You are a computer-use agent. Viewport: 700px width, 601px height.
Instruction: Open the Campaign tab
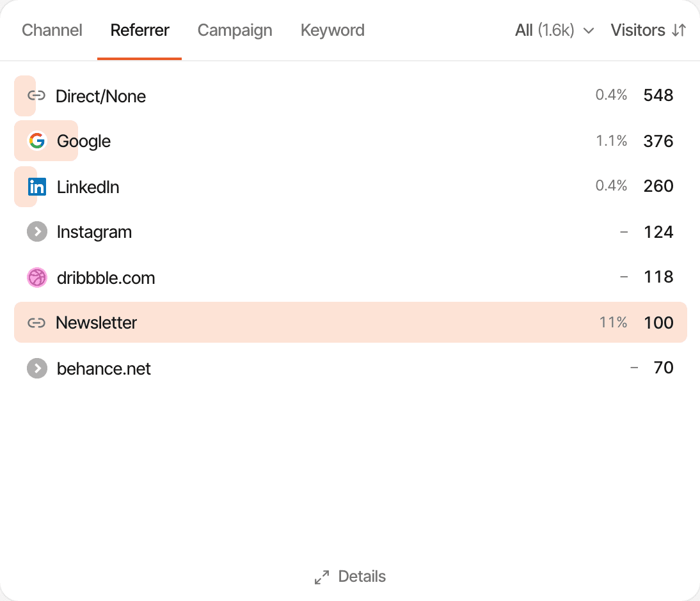click(235, 30)
